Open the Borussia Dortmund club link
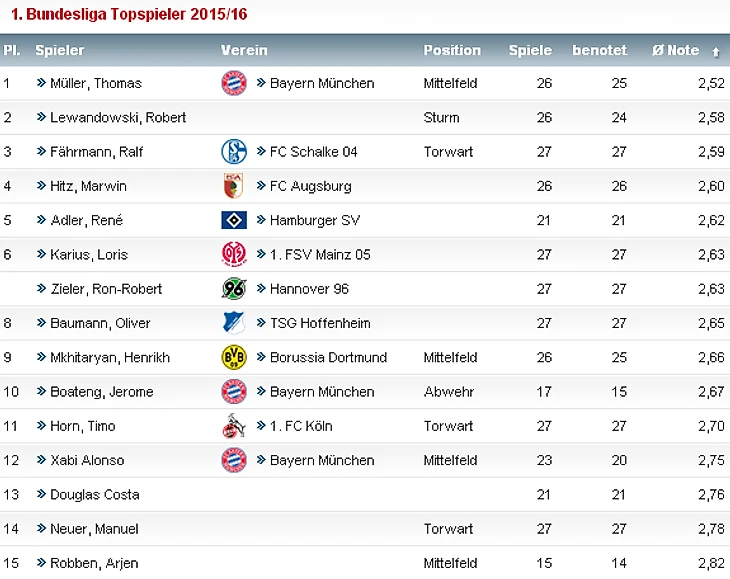Image resolution: width=730 pixels, height=579 pixels. (x=328, y=357)
